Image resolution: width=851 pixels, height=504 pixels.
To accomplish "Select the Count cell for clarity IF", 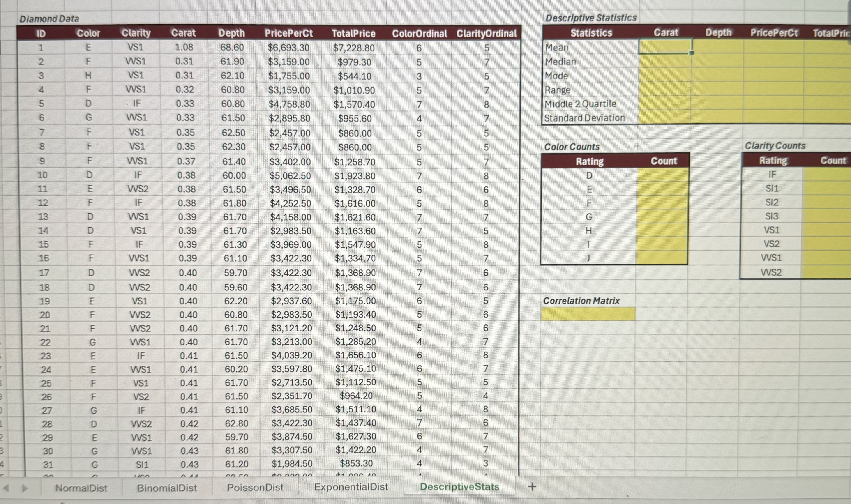I will click(832, 174).
